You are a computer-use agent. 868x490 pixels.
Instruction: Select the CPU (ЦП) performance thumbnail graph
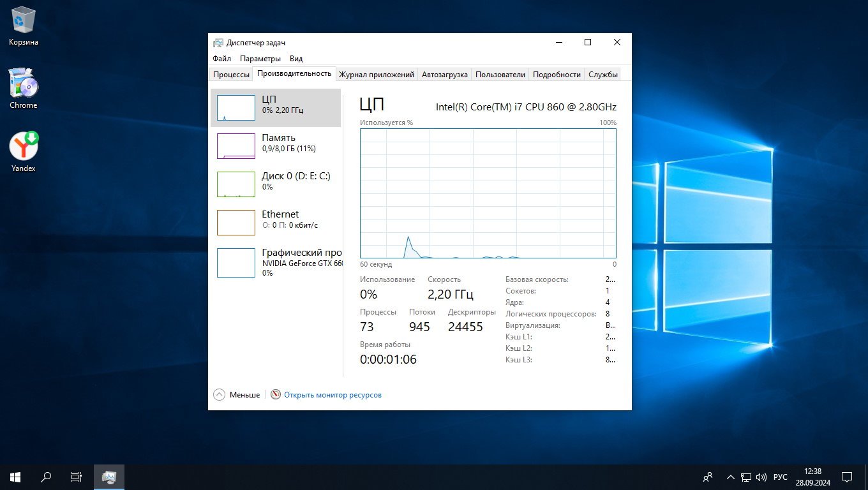[236, 108]
